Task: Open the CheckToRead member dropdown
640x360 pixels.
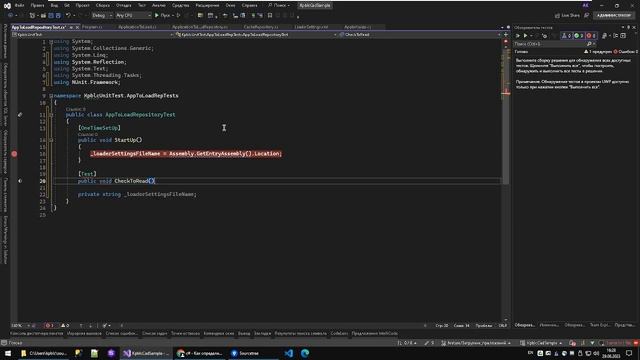Action: tap(420, 35)
